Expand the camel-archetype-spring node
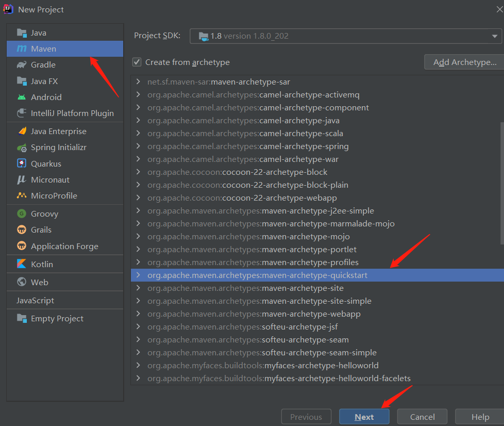This screenshot has height=426, width=504. [x=138, y=146]
